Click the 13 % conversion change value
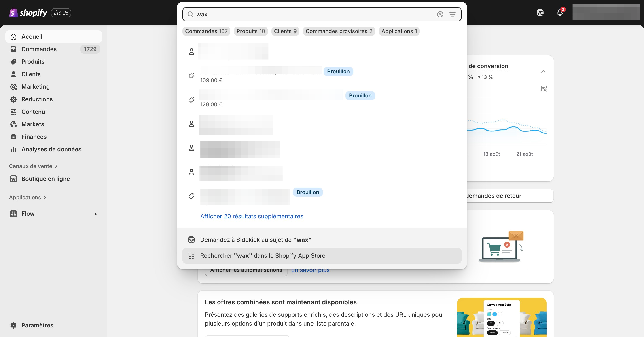This screenshot has height=337, width=644. 485,77
